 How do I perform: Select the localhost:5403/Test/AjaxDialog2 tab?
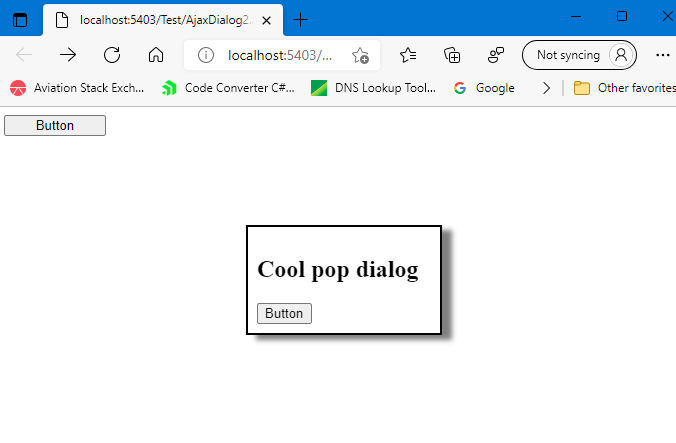[x=163, y=20]
